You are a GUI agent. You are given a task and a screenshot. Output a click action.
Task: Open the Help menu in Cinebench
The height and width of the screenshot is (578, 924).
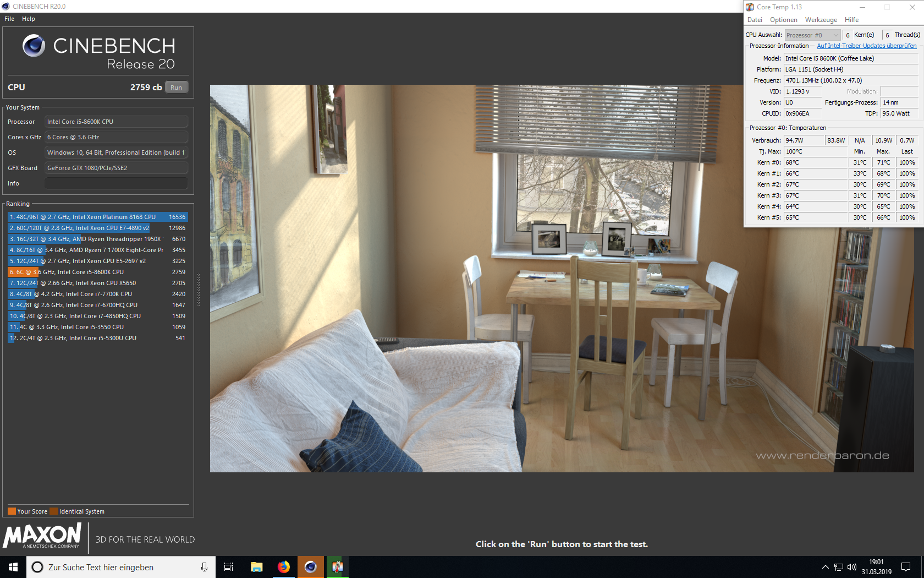[x=29, y=19]
